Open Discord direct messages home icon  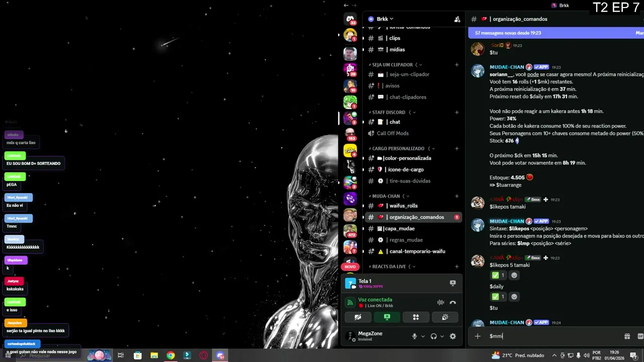point(350,19)
